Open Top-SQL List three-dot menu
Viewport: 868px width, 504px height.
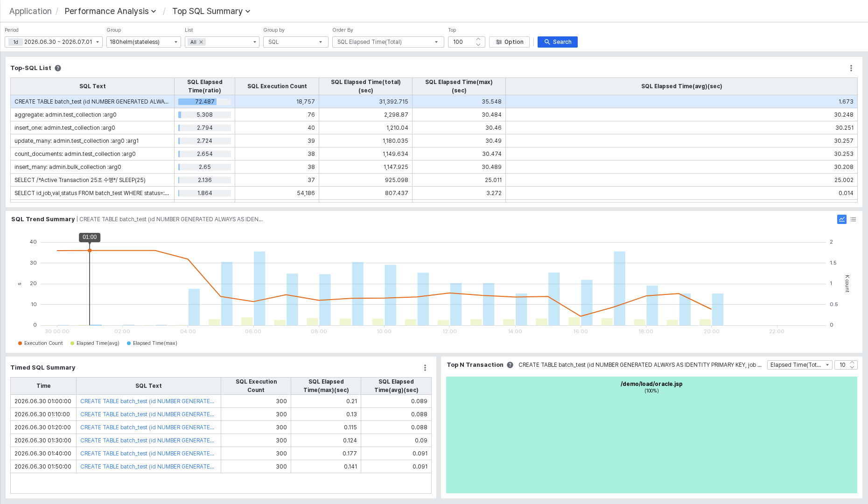pos(851,68)
